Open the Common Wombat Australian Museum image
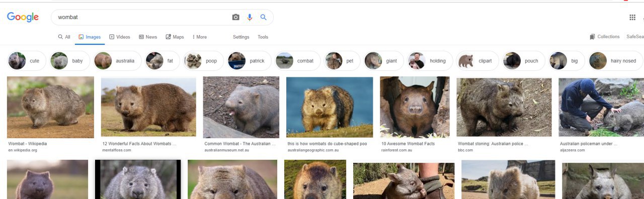Image resolution: width=644 pixels, height=199 pixels. (x=241, y=107)
